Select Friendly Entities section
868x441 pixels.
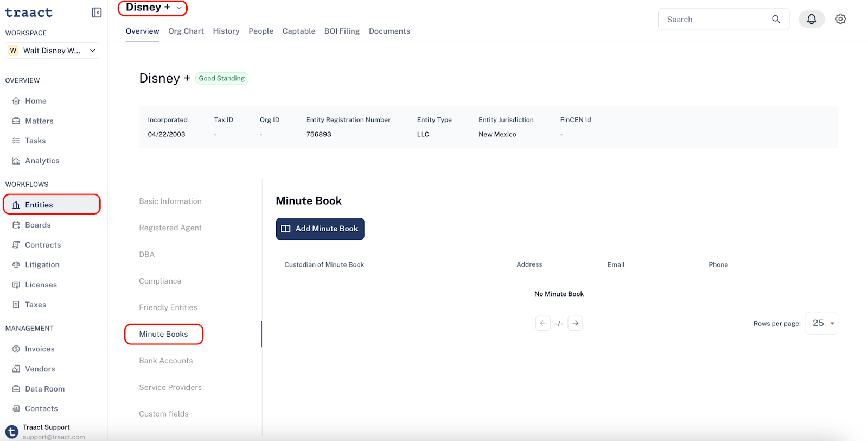[168, 307]
